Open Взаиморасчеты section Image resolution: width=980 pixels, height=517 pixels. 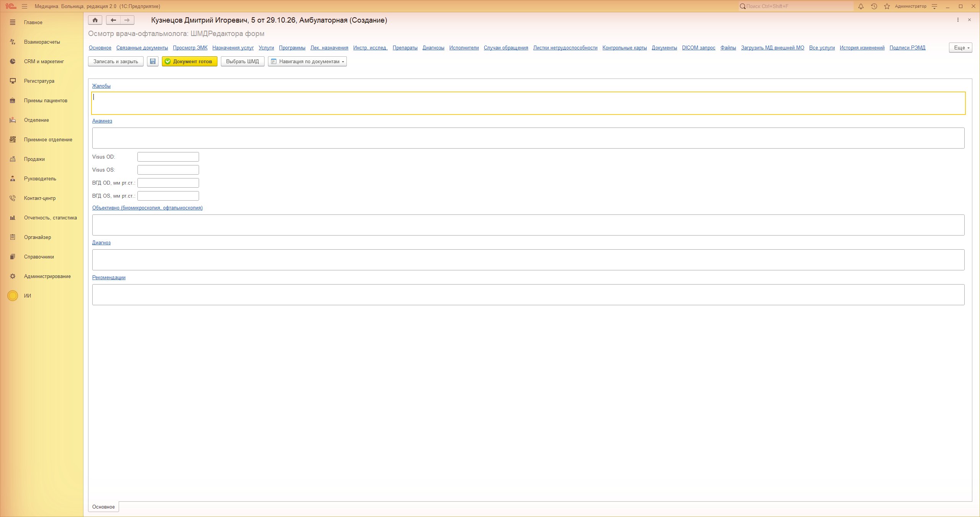point(42,42)
